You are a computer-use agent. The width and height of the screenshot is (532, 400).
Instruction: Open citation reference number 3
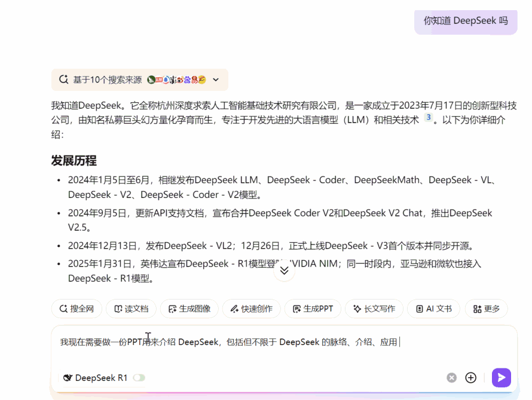(x=429, y=117)
